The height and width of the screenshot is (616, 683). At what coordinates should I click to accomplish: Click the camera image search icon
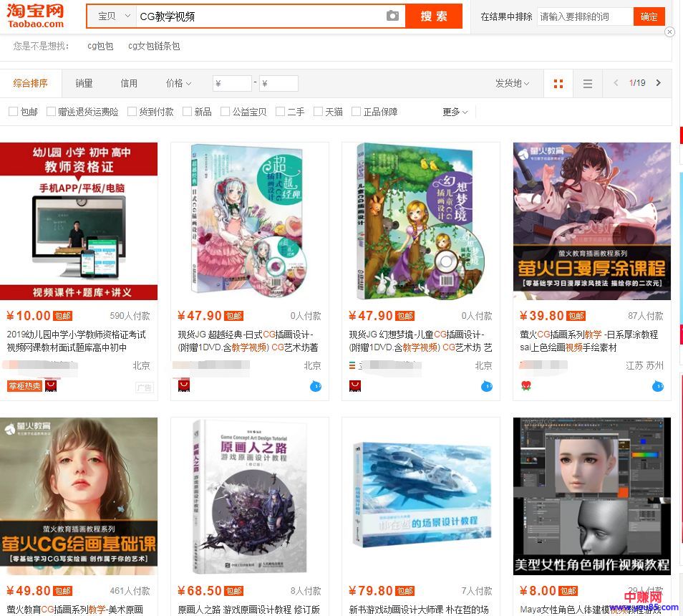tap(392, 16)
